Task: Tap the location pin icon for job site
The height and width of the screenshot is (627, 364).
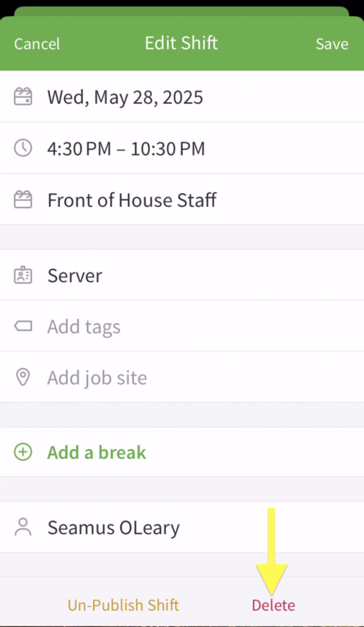Action: click(x=23, y=377)
